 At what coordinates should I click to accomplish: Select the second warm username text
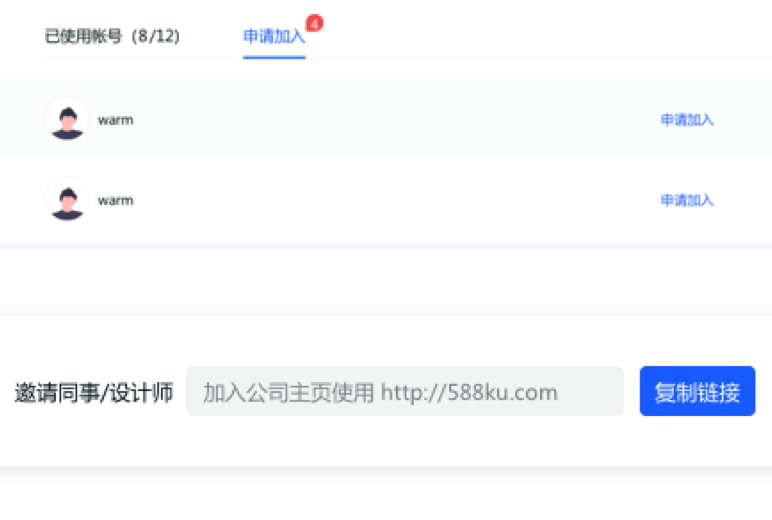click(x=116, y=200)
